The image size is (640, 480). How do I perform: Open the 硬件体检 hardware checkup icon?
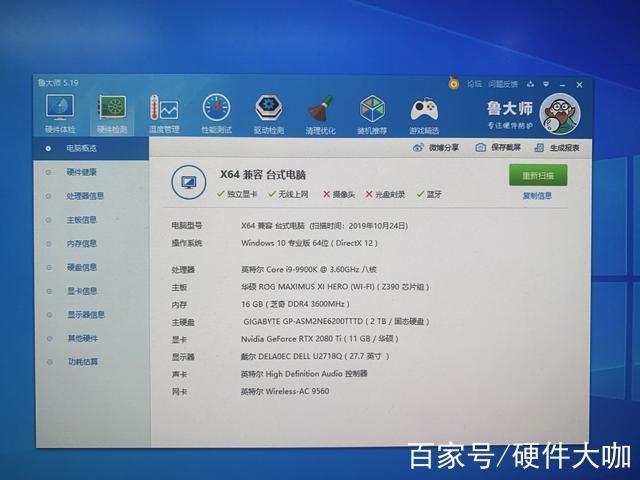[x=60, y=114]
